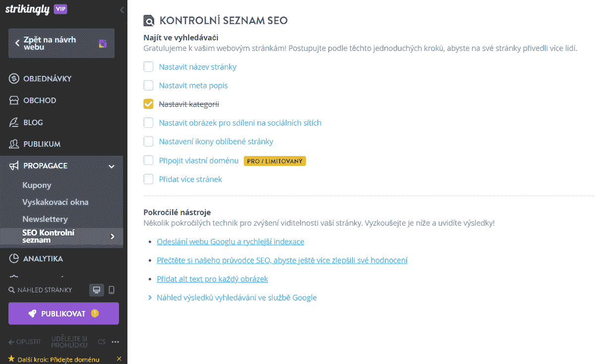Check the Přidat více stránek checkbox

[148, 179]
